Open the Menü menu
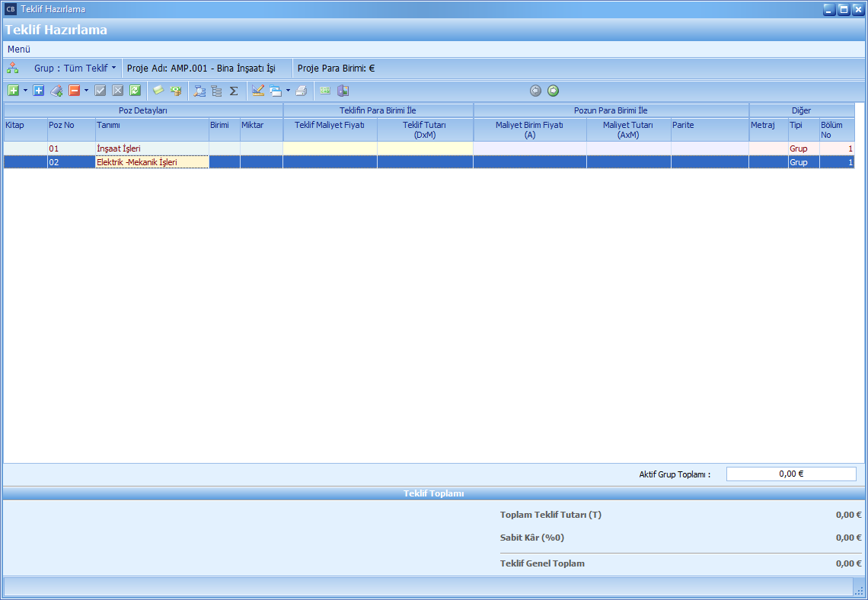Screen dimensions: 868x600 (x=19, y=49)
